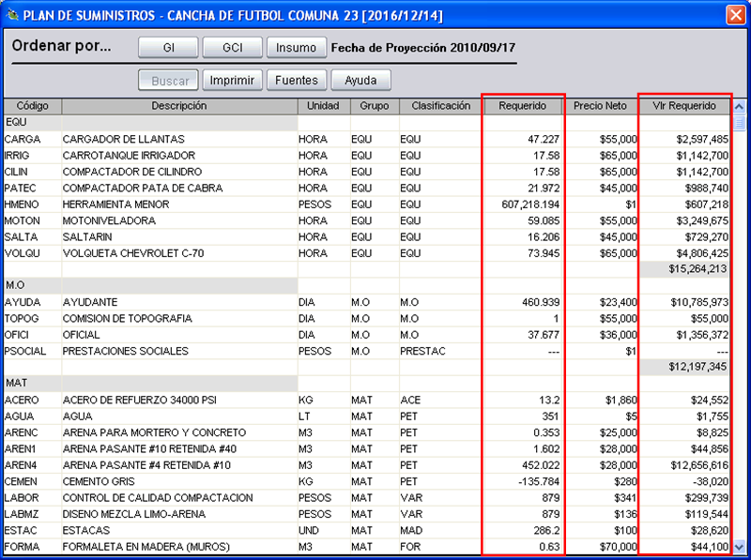The height and width of the screenshot is (560, 751).
Task: Click the Grupo column header
Action: point(375,106)
